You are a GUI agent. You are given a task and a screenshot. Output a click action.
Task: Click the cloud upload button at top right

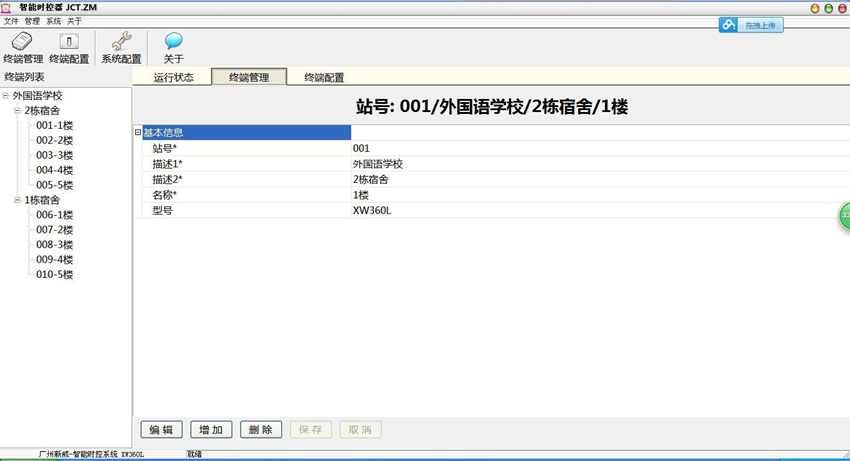(751, 25)
